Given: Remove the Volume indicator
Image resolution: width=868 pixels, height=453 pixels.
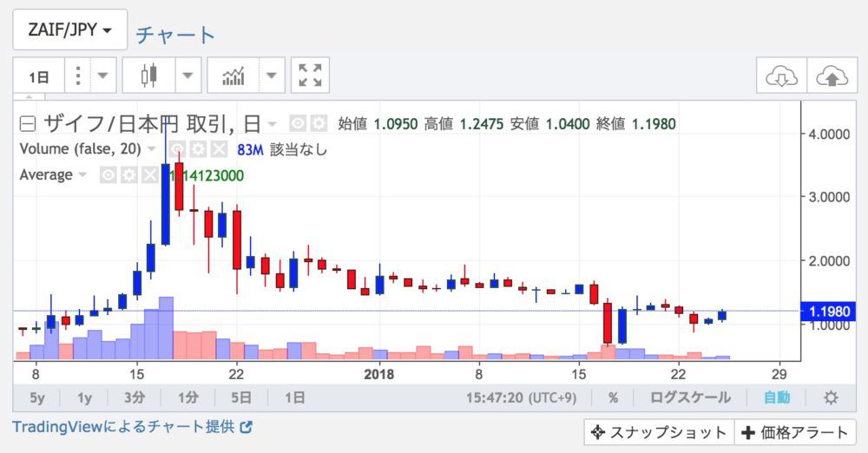Looking at the screenshot, I should [x=220, y=149].
